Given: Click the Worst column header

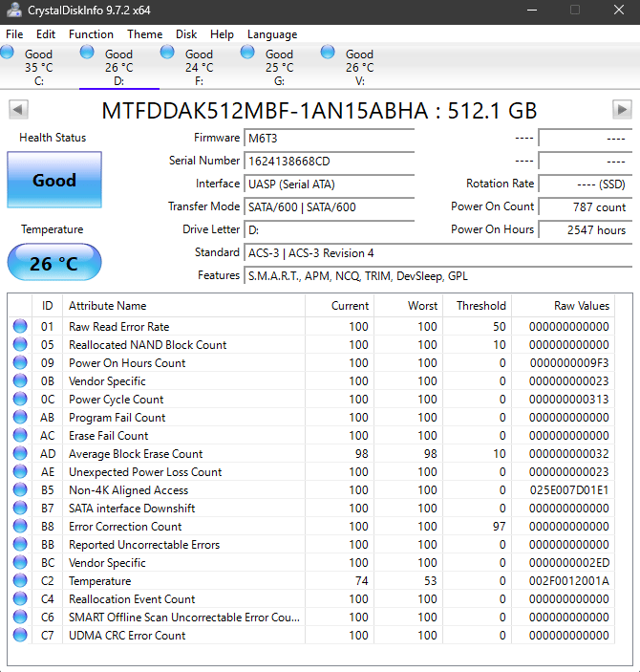Looking at the screenshot, I should [409, 306].
